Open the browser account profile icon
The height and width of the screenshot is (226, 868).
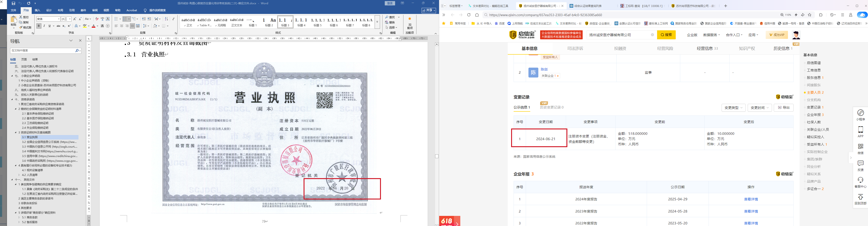[850, 15]
